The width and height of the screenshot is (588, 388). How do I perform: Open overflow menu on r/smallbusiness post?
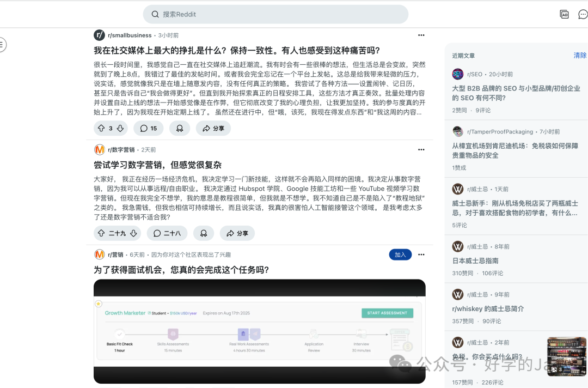421,35
